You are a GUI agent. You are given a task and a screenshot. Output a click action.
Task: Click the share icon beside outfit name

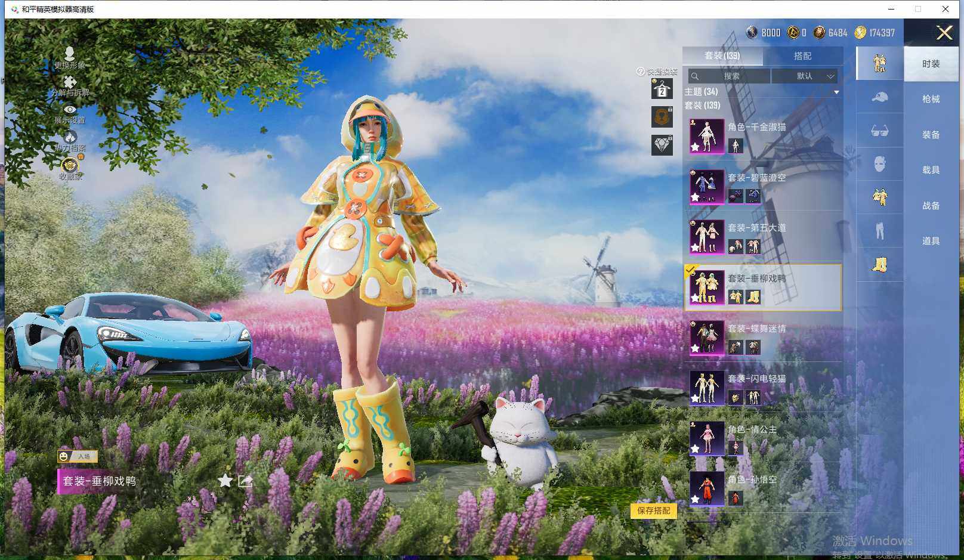tap(245, 481)
